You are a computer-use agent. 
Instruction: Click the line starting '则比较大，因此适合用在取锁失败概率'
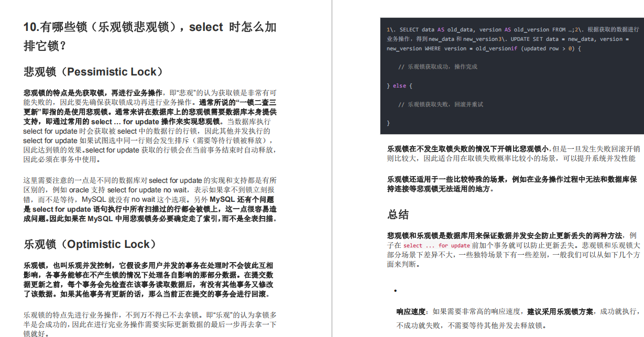click(x=511, y=158)
